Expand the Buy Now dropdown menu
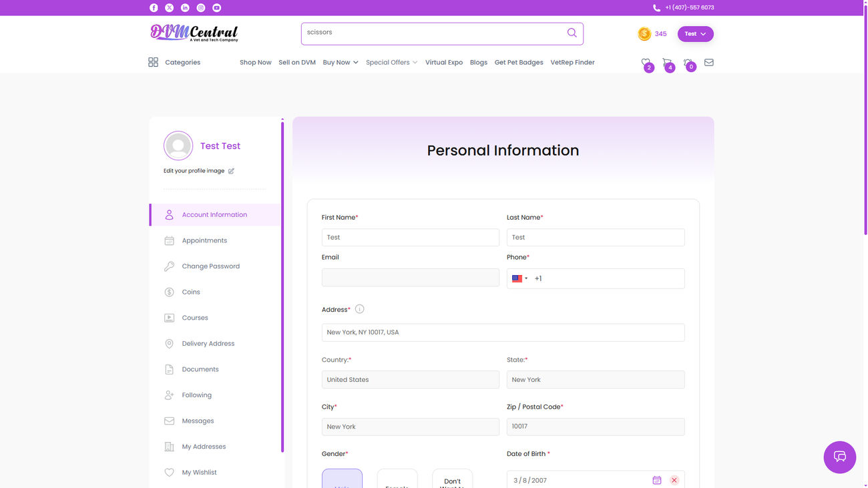Viewport: 868px width, 488px height. click(341, 63)
